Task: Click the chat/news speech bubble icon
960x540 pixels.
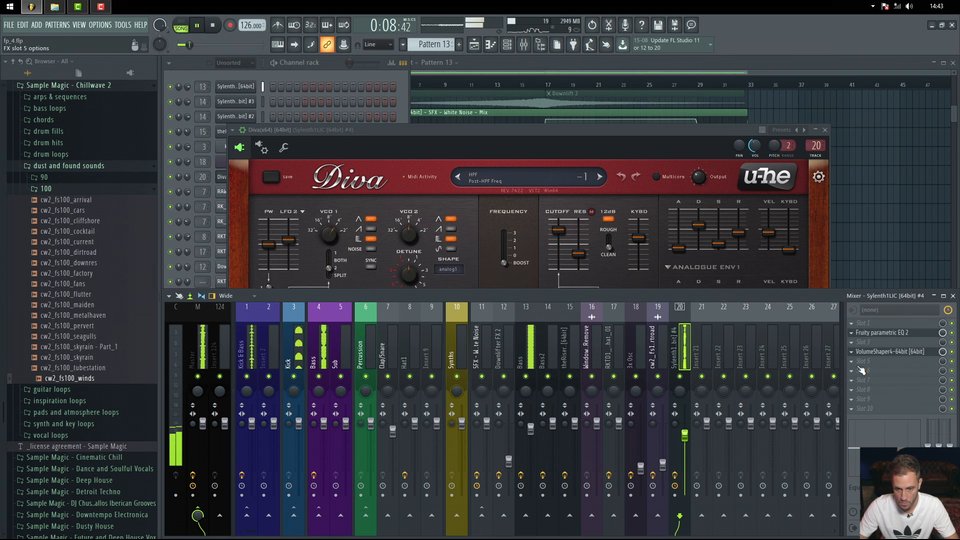Action: [x=691, y=25]
